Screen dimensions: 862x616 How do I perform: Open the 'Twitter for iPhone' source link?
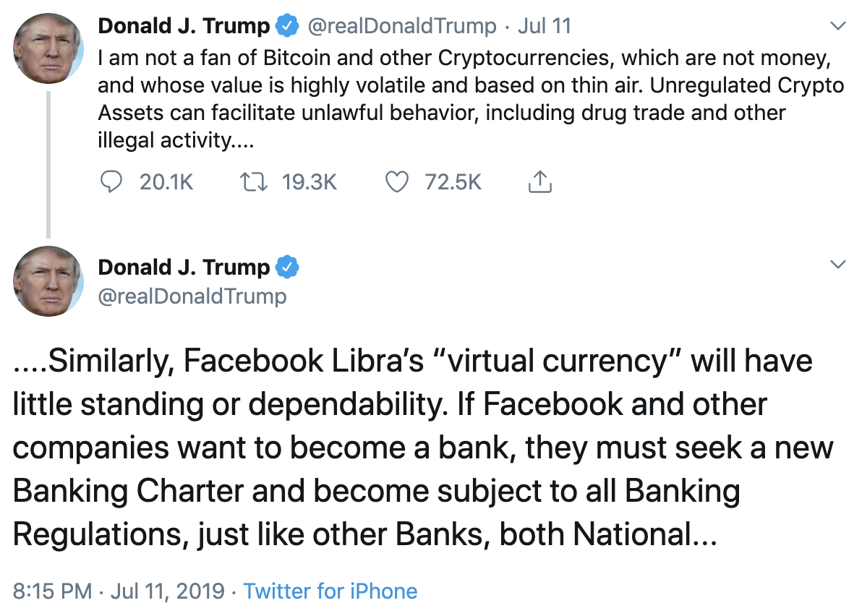coord(330,591)
